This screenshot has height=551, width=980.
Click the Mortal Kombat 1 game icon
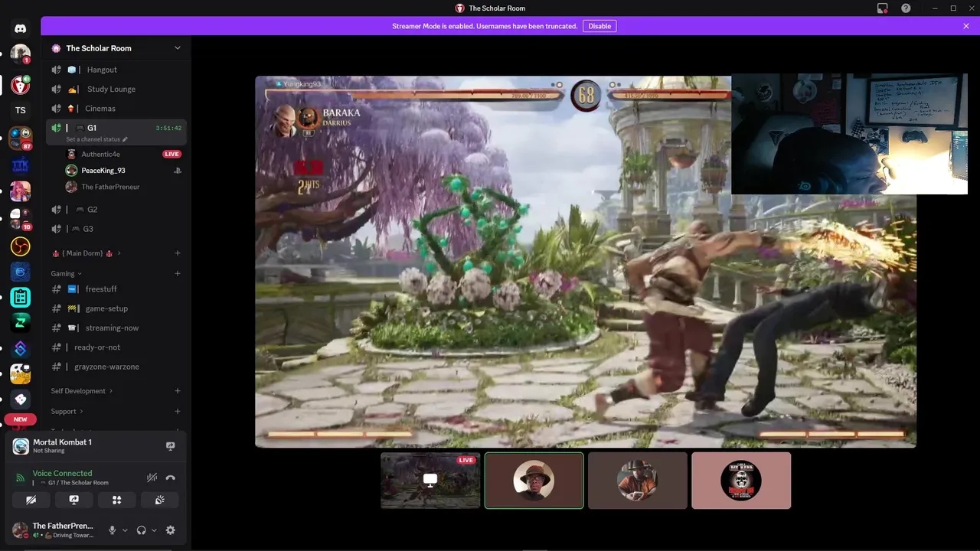[x=21, y=446]
